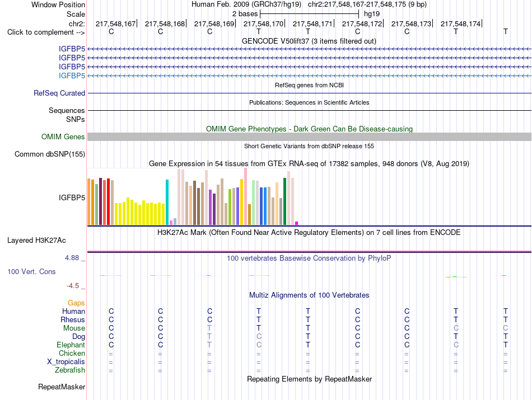This screenshot has width=532, height=400.
Task: Click the 'Sequences' publications track label
Action: pos(67,111)
